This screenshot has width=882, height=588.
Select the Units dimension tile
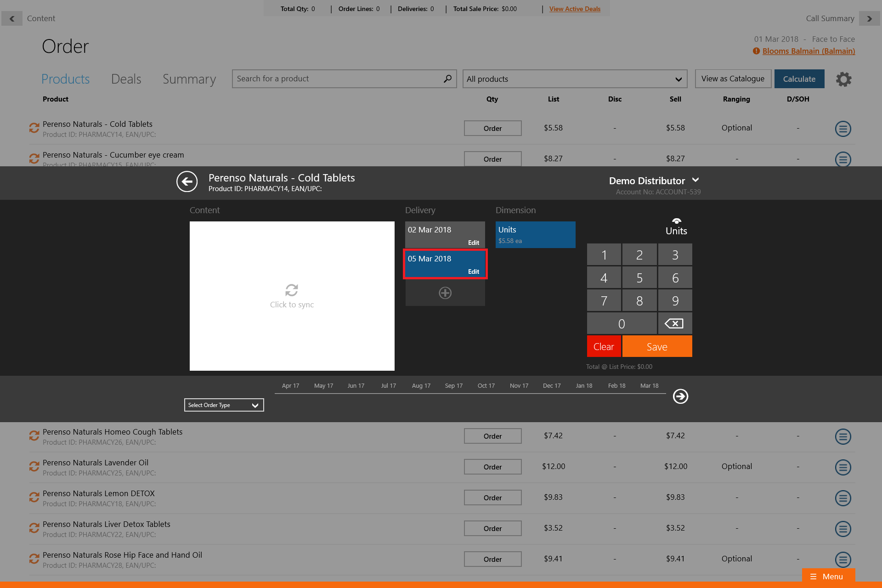coord(535,234)
